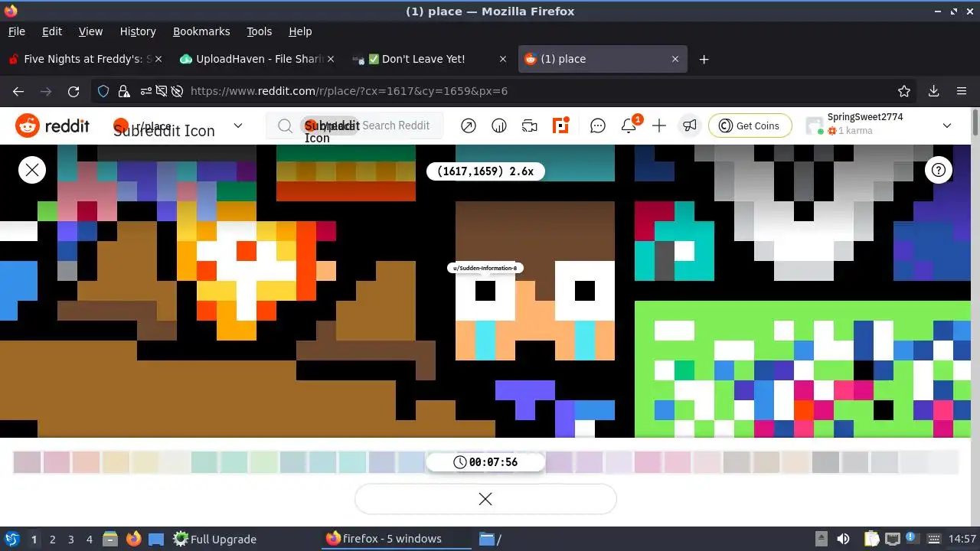Open the Help menu
Image resolution: width=980 pixels, height=551 pixels.
click(300, 31)
